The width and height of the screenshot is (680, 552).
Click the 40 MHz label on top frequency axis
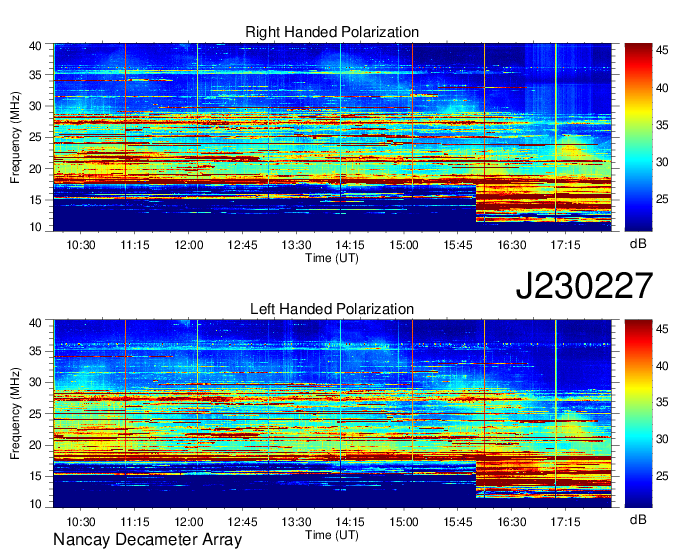click(x=35, y=46)
